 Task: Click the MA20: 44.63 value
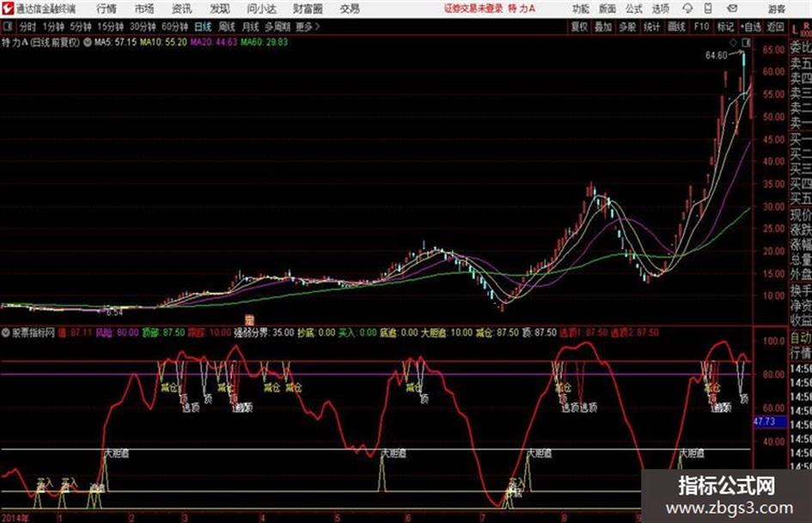213,42
